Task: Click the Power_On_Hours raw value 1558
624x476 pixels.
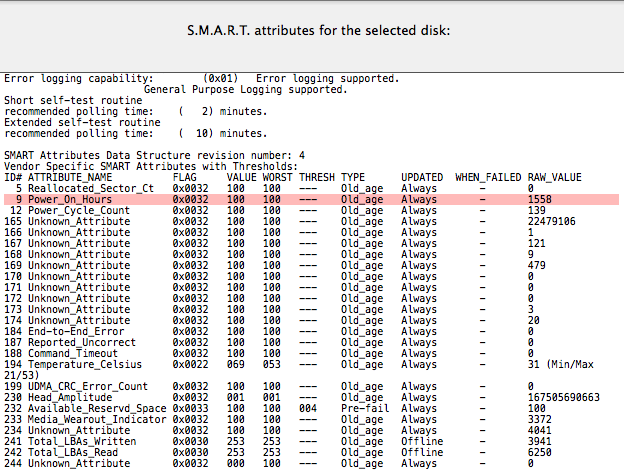Action: [x=540, y=199]
